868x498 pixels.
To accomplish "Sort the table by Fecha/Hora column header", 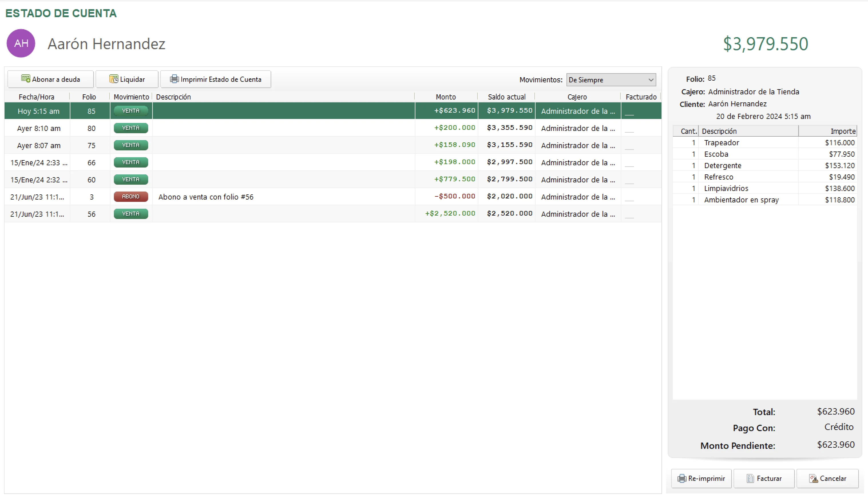I will [36, 97].
